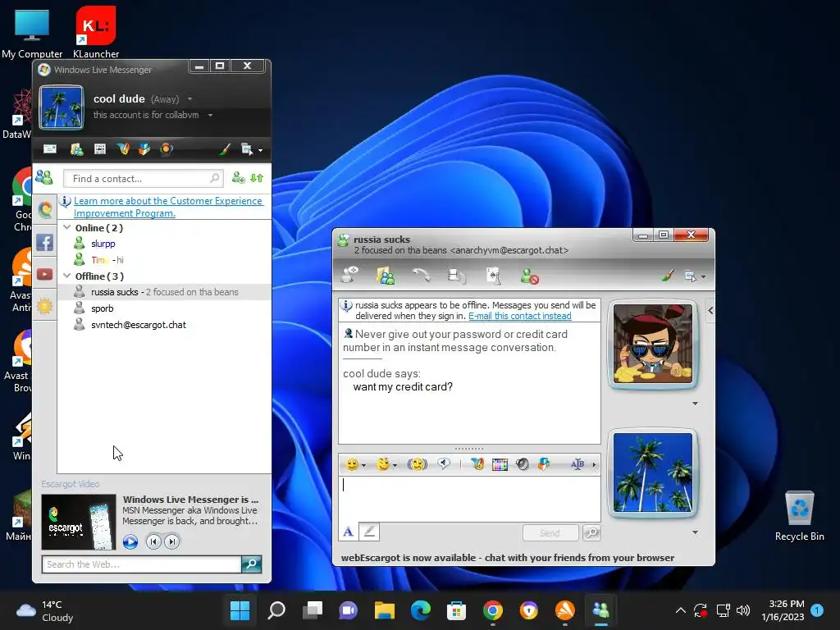Open the Facebook tab in the sidebar
This screenshot has width=840, height=630.
tap(45, 242)
